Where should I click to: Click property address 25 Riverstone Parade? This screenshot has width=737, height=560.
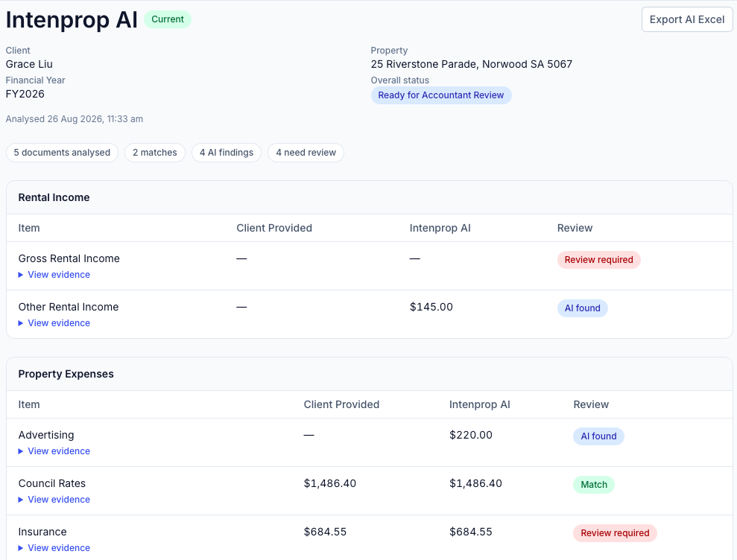[x=472, y=64]
